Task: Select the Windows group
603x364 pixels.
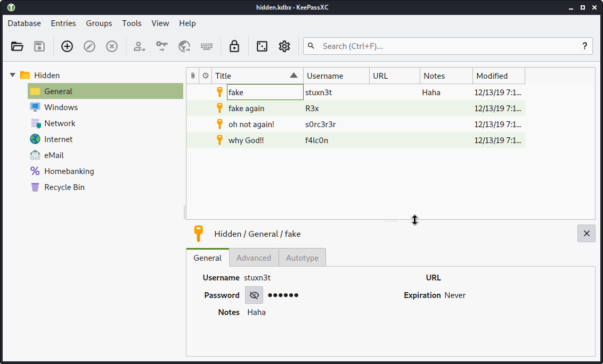Action: point(105,107)
